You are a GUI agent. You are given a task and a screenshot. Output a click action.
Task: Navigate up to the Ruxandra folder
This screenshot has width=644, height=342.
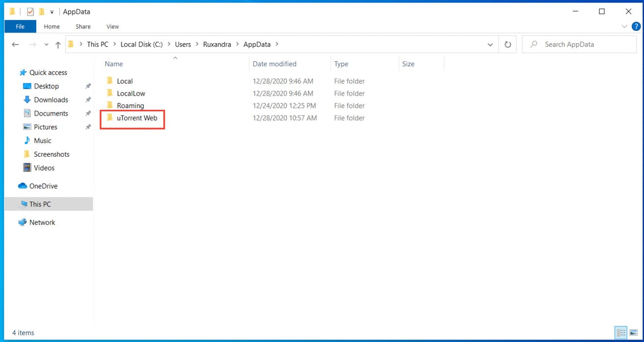[x=58, y=44]
